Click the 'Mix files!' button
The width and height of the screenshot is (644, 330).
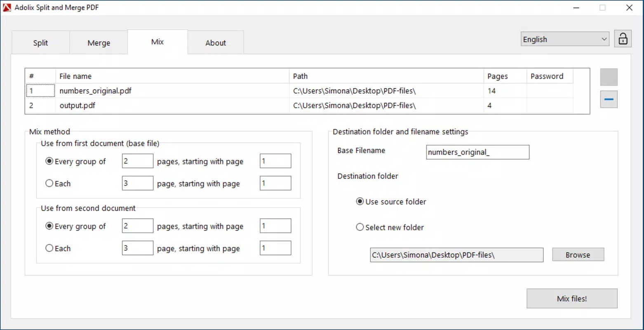click(572, 299)
